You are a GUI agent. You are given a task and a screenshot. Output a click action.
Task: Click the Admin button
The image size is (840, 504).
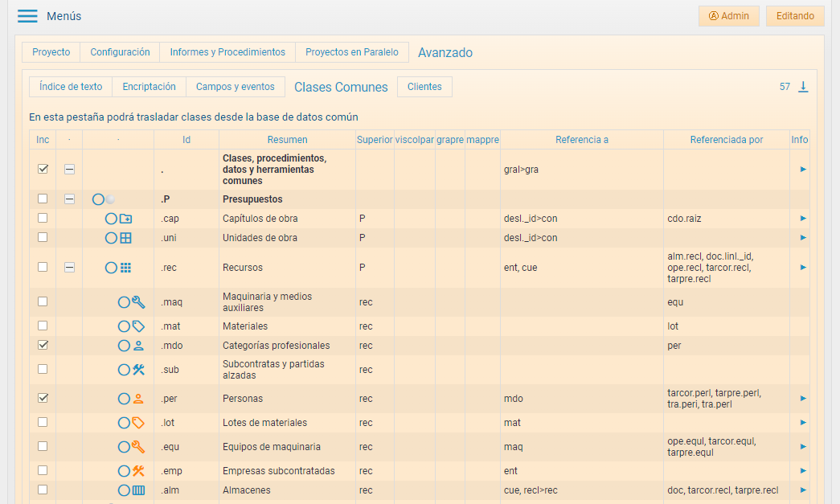click(x=728, y=16)
